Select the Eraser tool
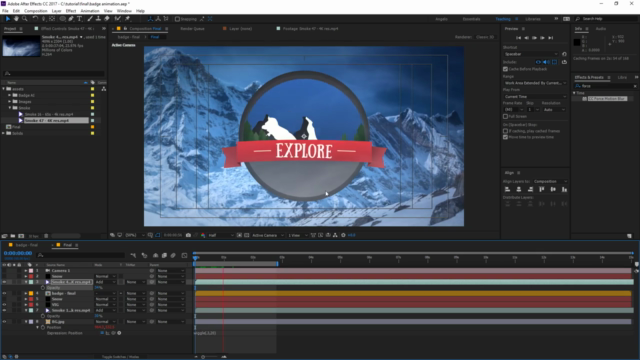 coord(107,19)
